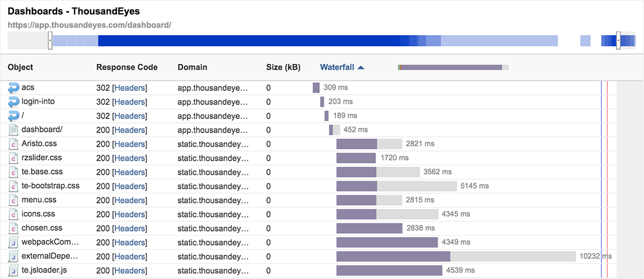Click the dark blue segment in timeline overview
644x279 pixels.
point(249,40)
